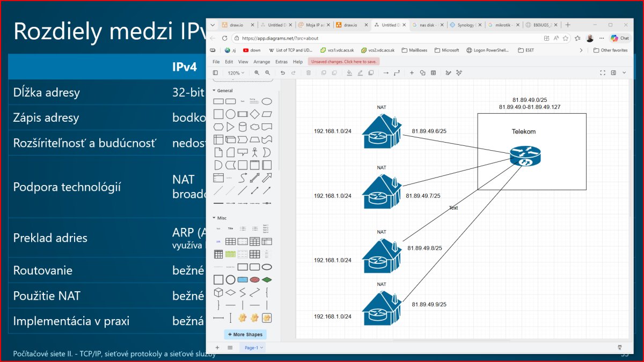644x362 pixels.
Task: Collapse the General shapes section
Action: point(223,91)
